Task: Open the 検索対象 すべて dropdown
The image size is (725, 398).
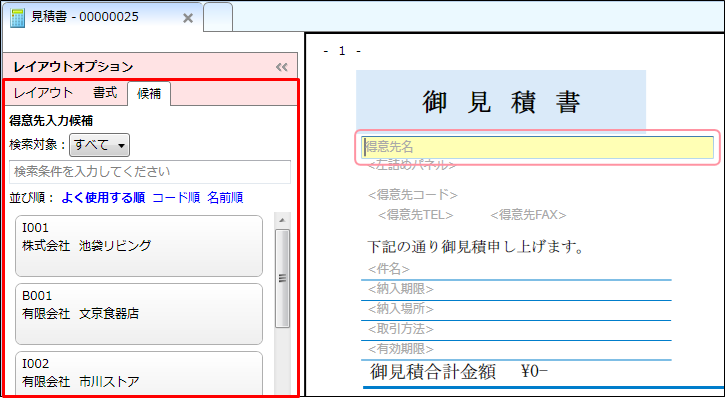Action: tap(99, 145)
